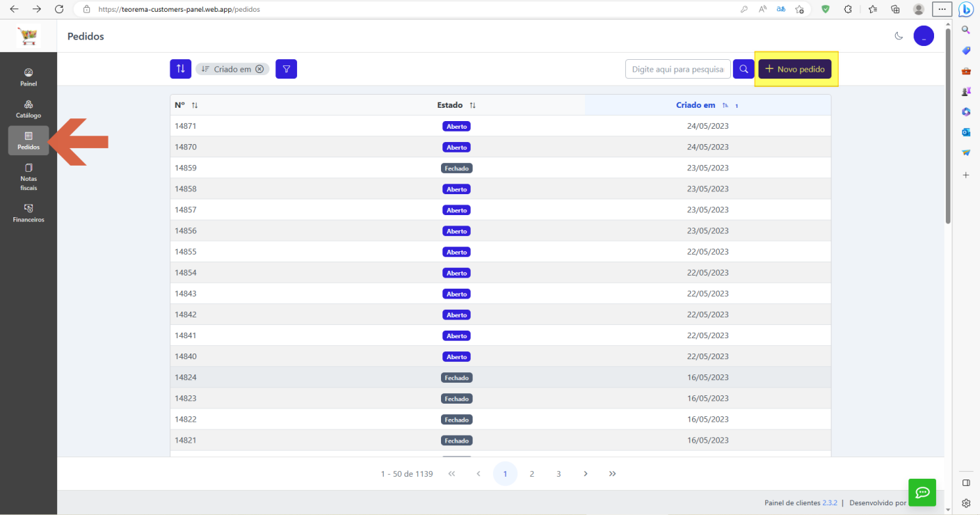Sort by the Estado column header
The height and width of the screenshot is (515, 980).
(456, 105)
